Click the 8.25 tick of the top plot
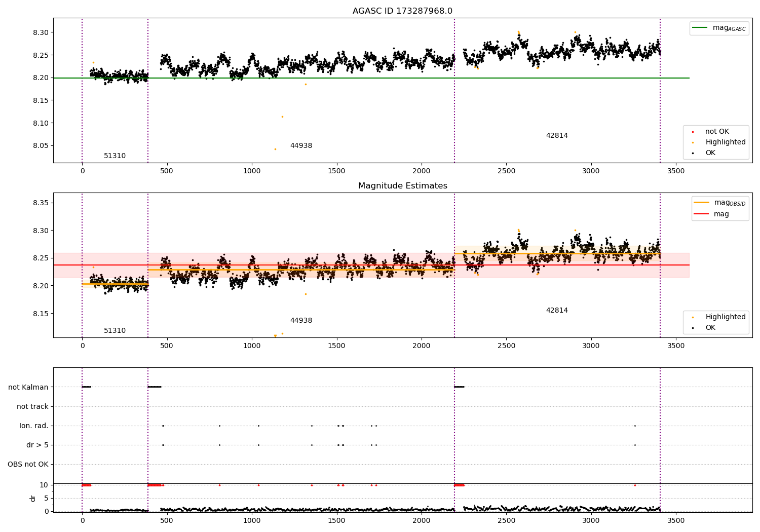Image resolution: width=760 pixels, height=532 pixels. [x=40, y=55]
